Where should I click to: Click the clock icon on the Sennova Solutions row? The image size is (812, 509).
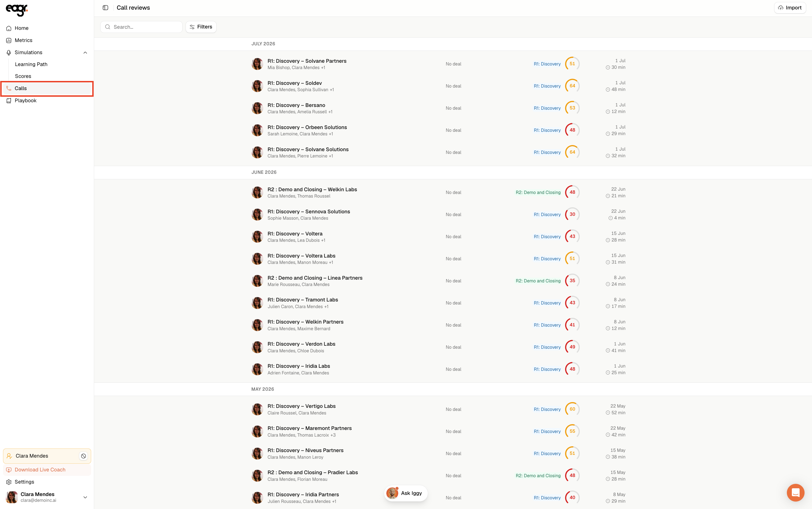(610, 218)
